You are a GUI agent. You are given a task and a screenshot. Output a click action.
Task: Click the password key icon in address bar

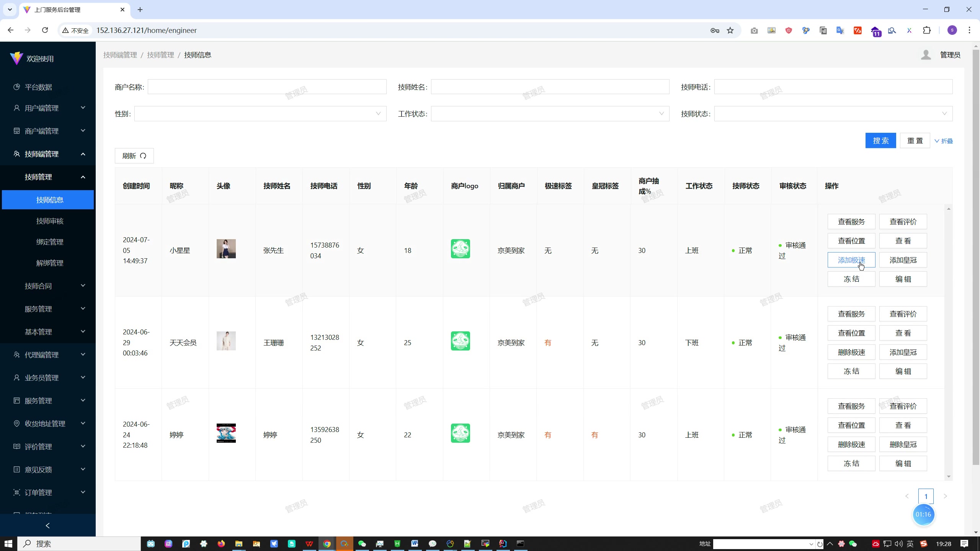(715, 30)
